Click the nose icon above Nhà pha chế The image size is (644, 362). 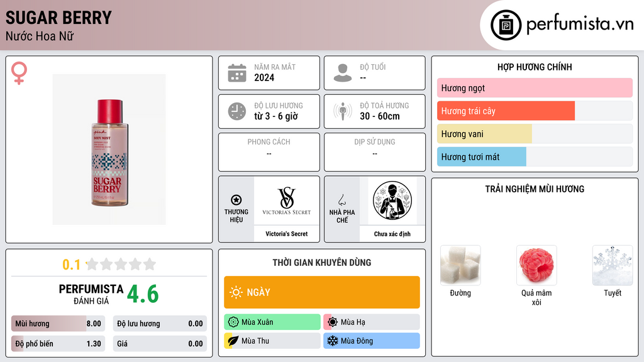341,200
